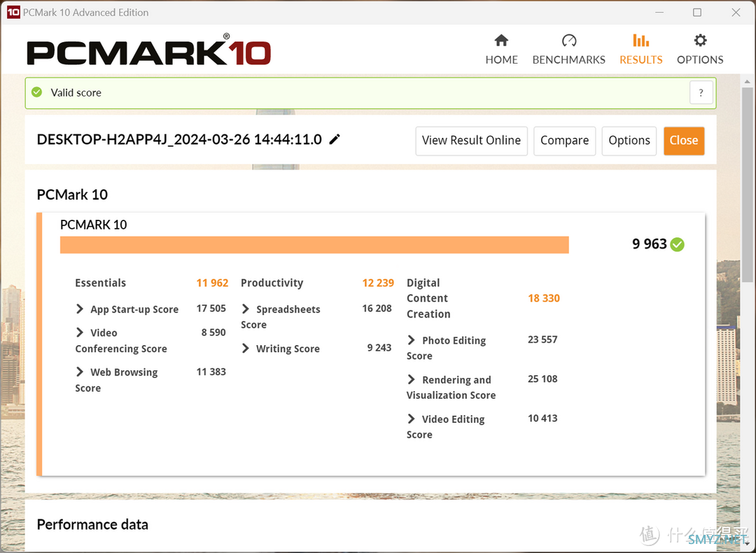Click the Web Browsing value 11 383
This screenshot has height=553, width=756.
click(x=211, y=372)
